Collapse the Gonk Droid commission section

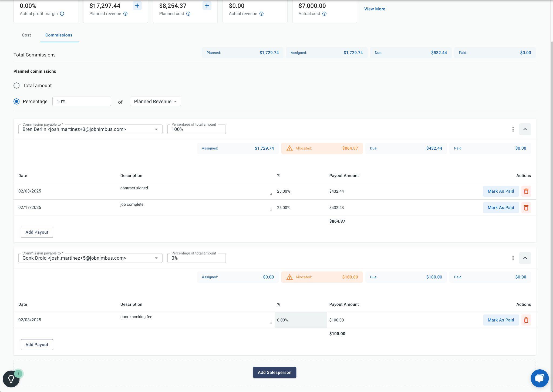click(x=525, y=258)
